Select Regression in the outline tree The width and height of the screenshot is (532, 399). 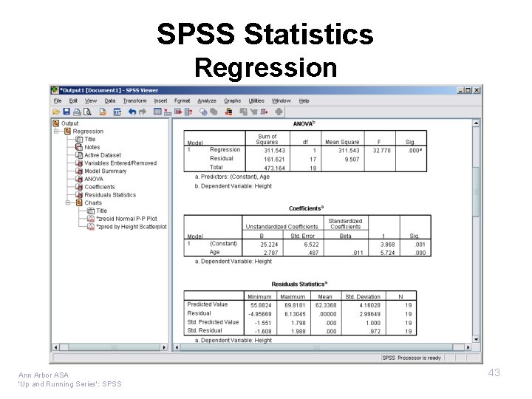point(88,132)
